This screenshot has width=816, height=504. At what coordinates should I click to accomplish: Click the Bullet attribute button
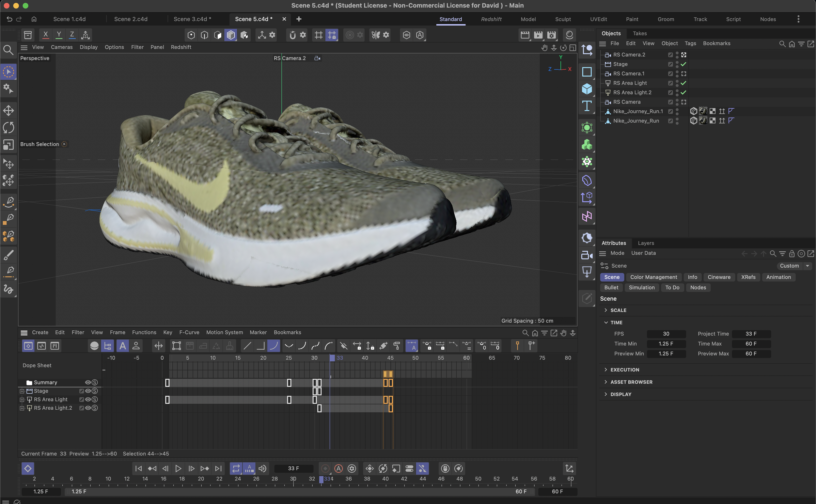[611, 287]
